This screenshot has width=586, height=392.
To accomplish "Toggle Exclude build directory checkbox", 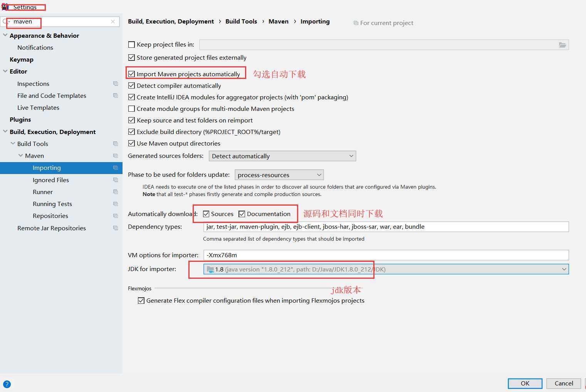I will 131,132.
